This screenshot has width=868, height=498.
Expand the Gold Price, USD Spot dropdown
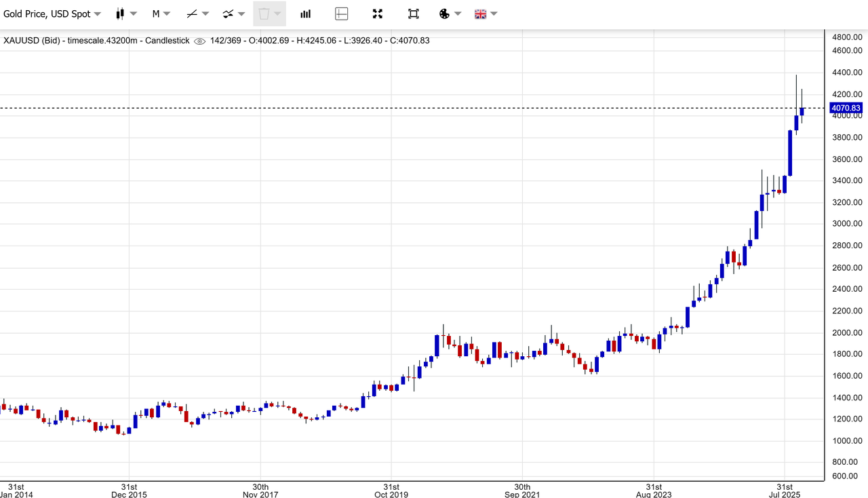(52, 14)
